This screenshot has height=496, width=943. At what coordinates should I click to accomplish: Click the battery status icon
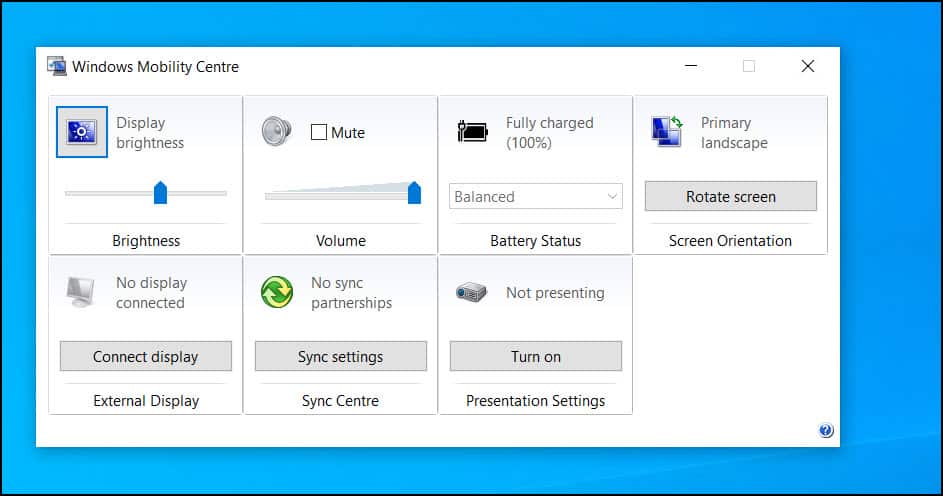click(x=472, y=131)
